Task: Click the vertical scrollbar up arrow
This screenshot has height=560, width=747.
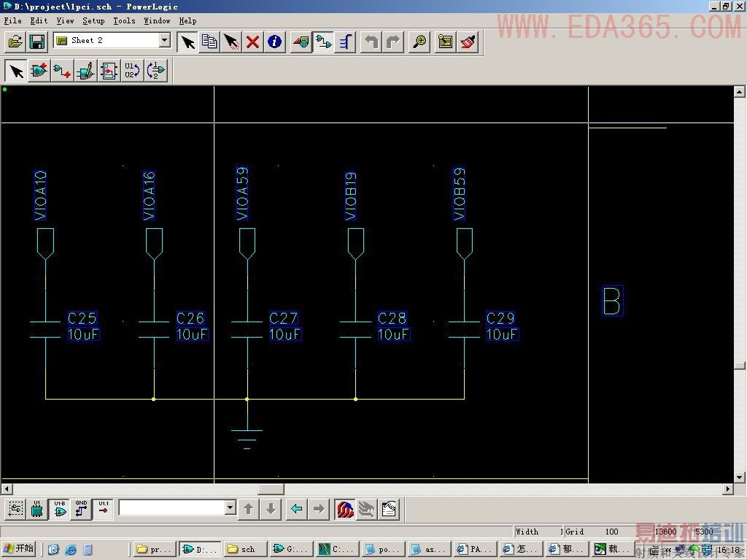Action: click(x=740, y=91)
